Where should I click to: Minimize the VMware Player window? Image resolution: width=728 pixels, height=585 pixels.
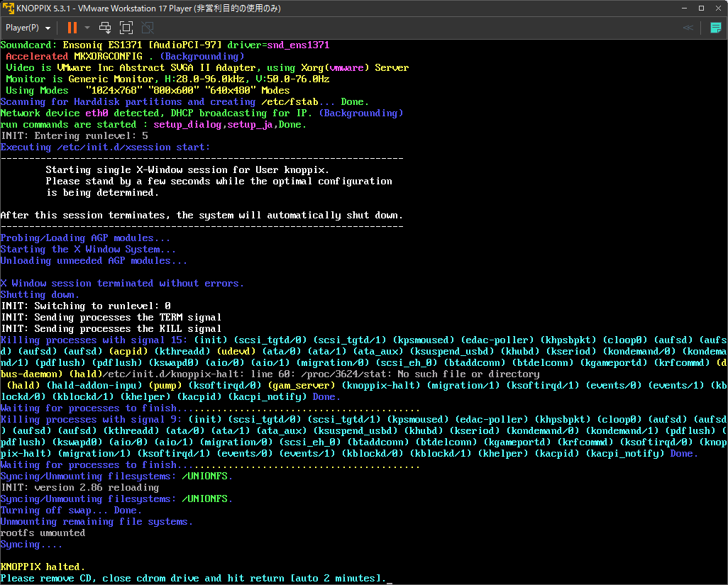[684, 9]
